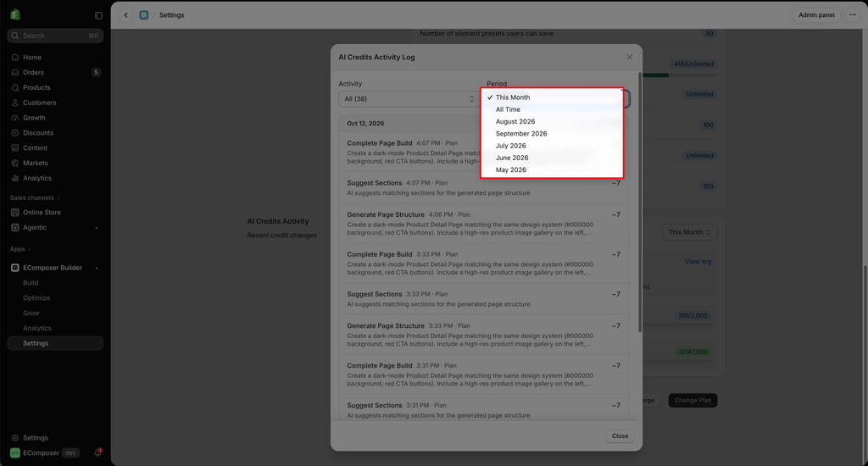Toggle the sidebar collapse icon
The width and height of the screenshot is (868, 466).
click(x=98, y=15)
